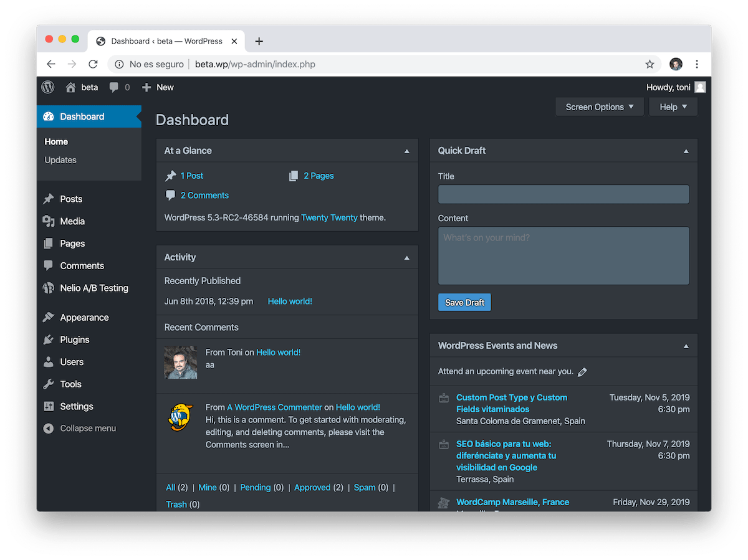Open recently published Hello world! post
The height and width of the screenshot is (560, 748).
click(x=290, y=301)
